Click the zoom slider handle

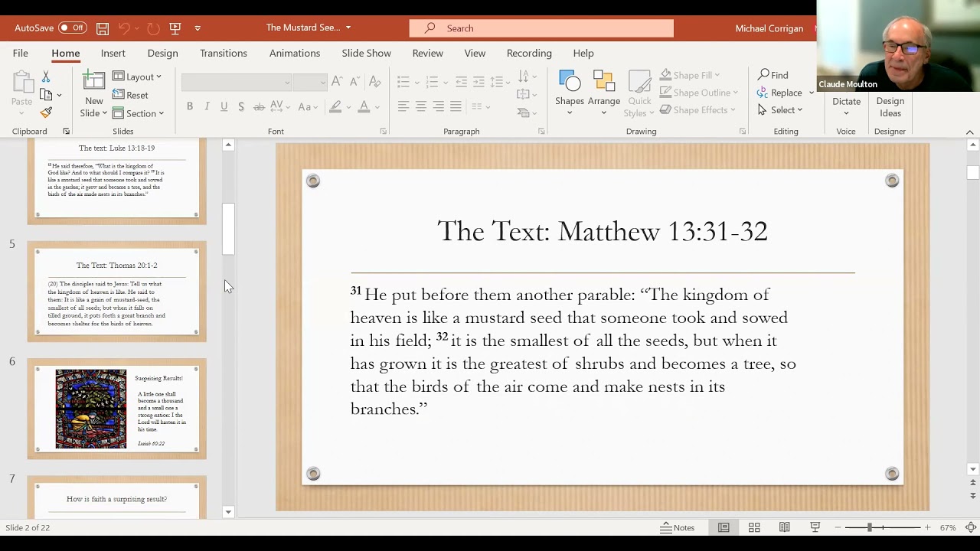870,527
